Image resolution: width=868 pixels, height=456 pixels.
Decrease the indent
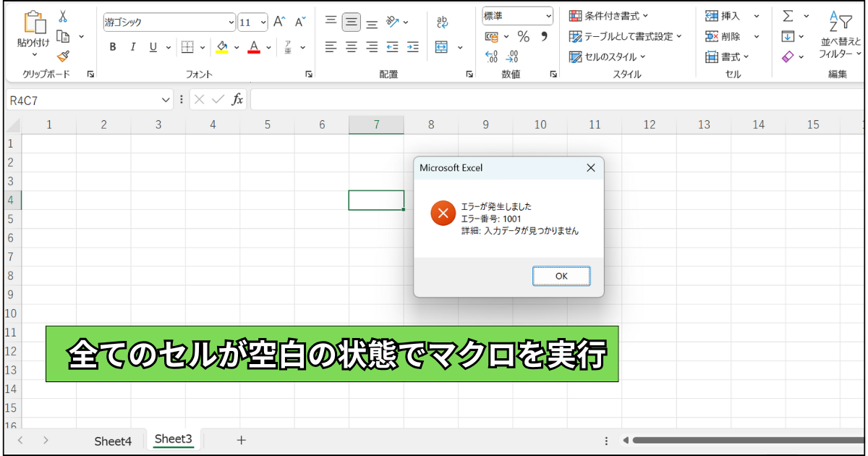tap(393, 47)
